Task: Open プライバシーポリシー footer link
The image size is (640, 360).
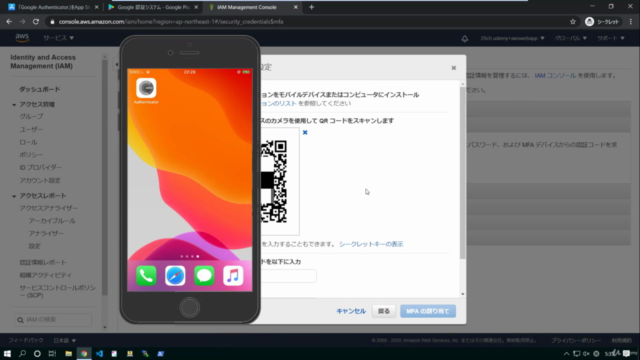Action: (576, 340)
